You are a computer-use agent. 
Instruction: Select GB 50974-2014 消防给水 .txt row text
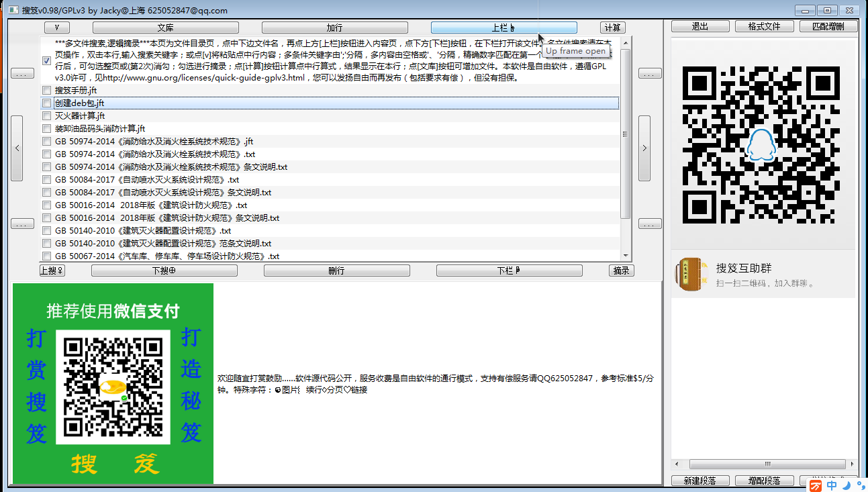(x=155, y=154)
